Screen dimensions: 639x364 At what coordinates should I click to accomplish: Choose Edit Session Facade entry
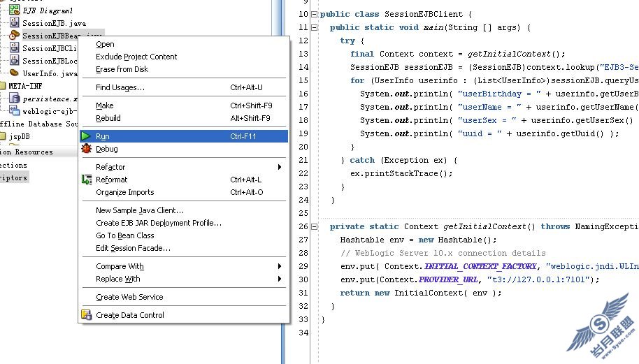click(x=134, y=248)
